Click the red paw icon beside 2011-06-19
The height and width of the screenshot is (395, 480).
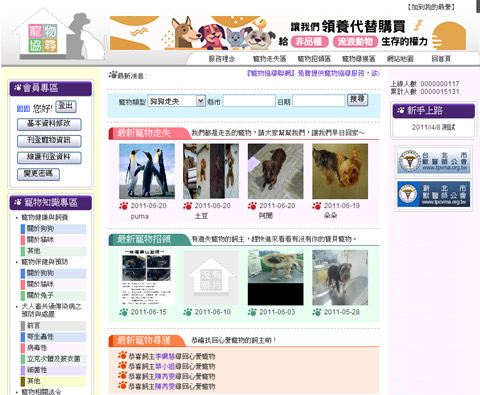coord(317,206)
